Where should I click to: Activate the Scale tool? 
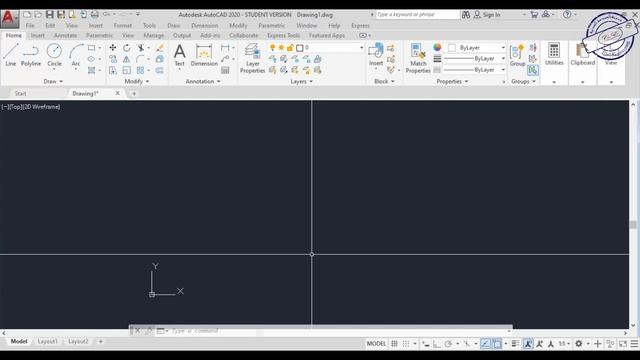127,70
